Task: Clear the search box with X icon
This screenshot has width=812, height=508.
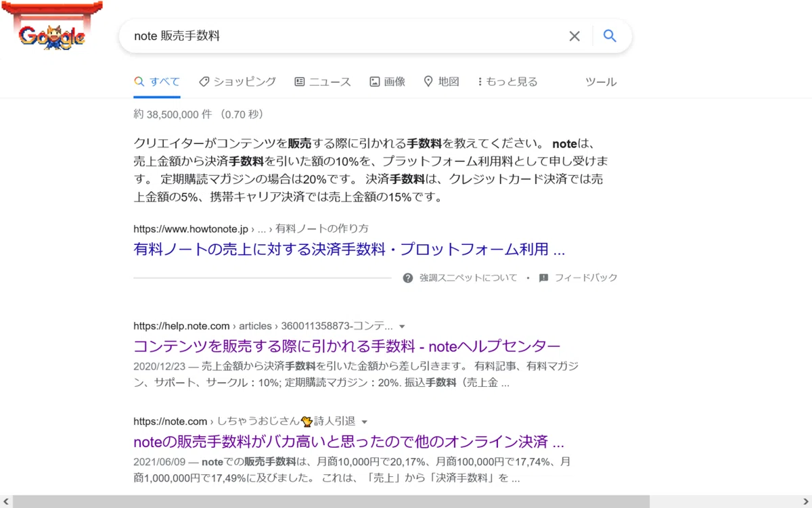Action: pyautogui.click(x=574, y=37)
